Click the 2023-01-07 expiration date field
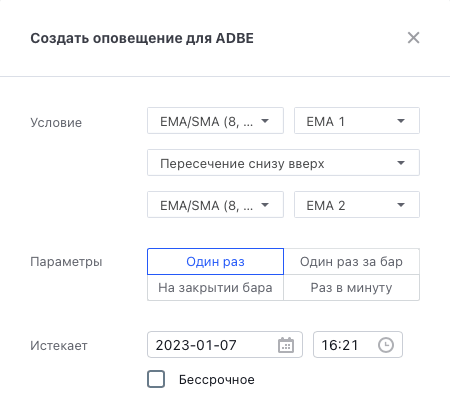Viewport: 450px width, 410px height. [x=225, y=345]
